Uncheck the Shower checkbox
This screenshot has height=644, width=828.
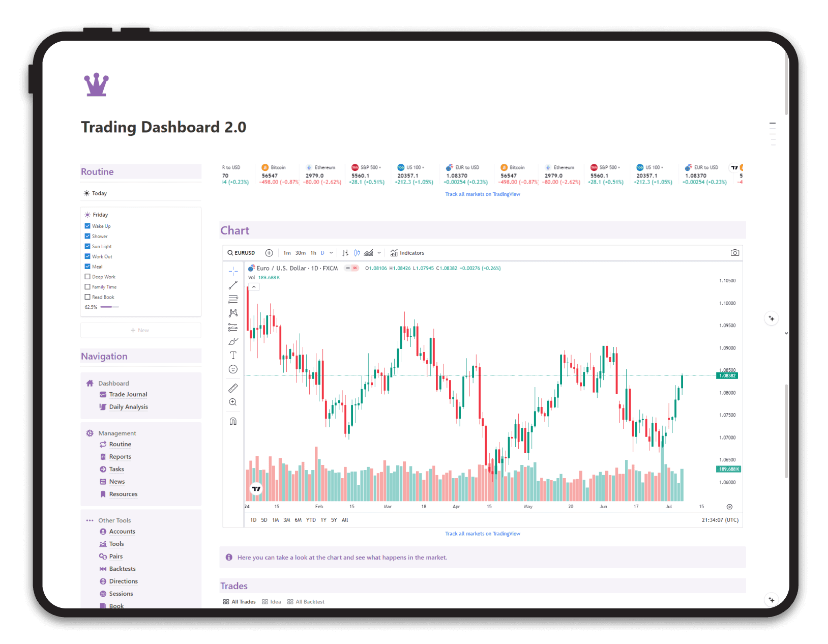pos(87,236)
